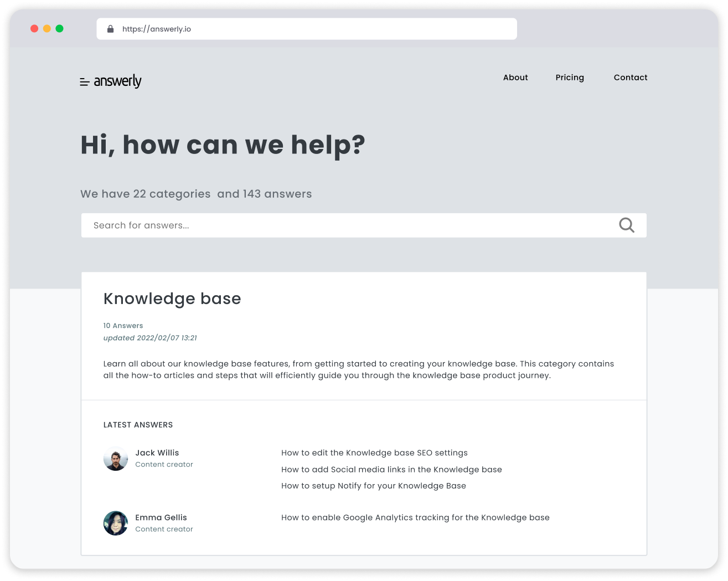Select author name Jack Willis
This screenshot has height=581, width=728.
coord(157,453)
